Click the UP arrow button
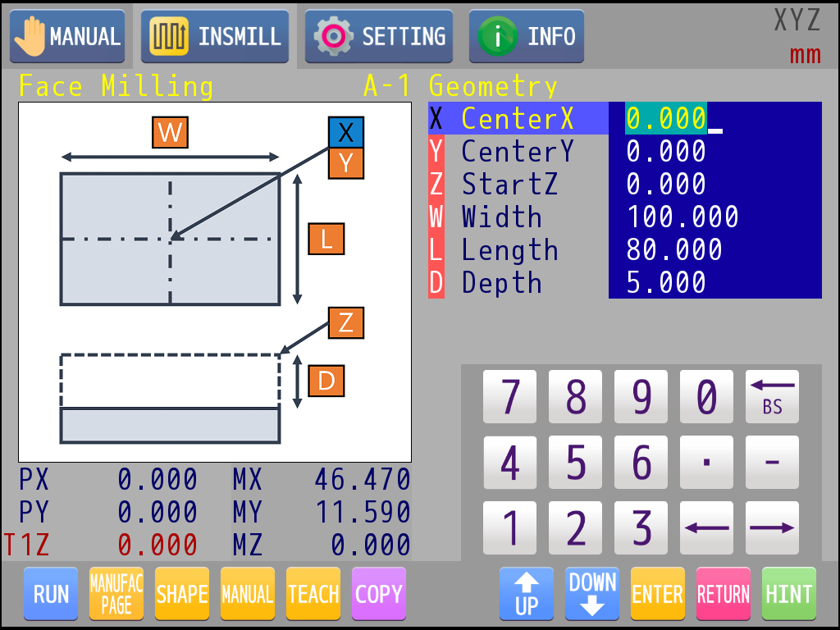This screenshot has height=630, width=840. [526, 594]
